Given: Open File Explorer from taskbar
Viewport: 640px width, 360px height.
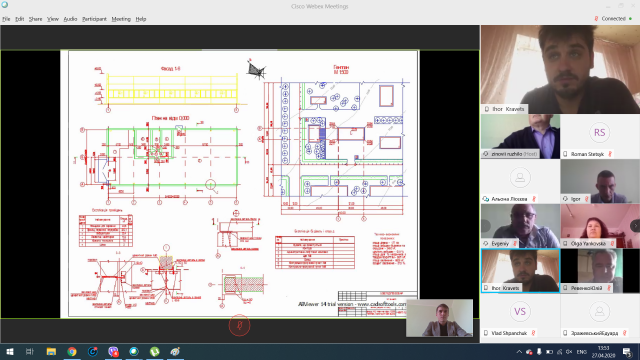Looking at the screenshot, I should [51, 351].
